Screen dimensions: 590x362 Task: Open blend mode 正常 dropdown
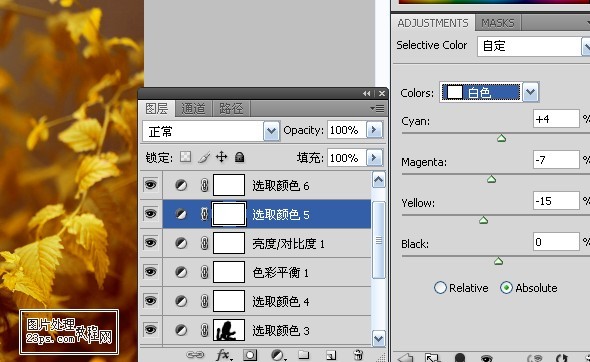click(271, 131)
